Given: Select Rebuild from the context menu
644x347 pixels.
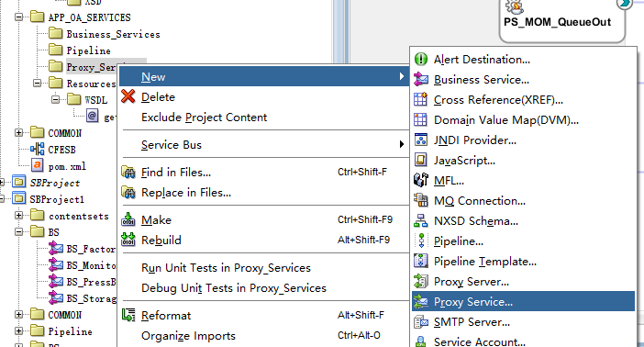Looking at the screenshot, I should [x=263, y=240].
